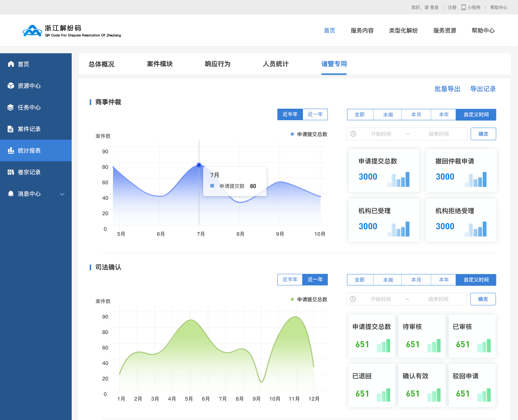Click 结束时间 field in 商事仲裁 section
Viewport: 518px width, 420px height.
pos(439,134)
